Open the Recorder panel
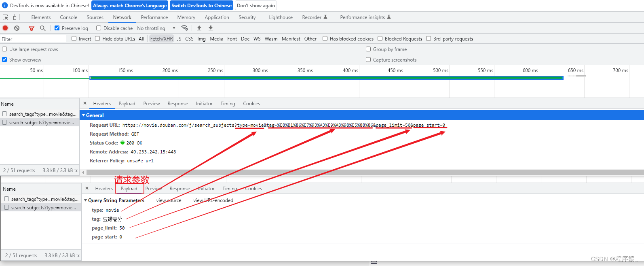The image size is (644, 266). 315,17
